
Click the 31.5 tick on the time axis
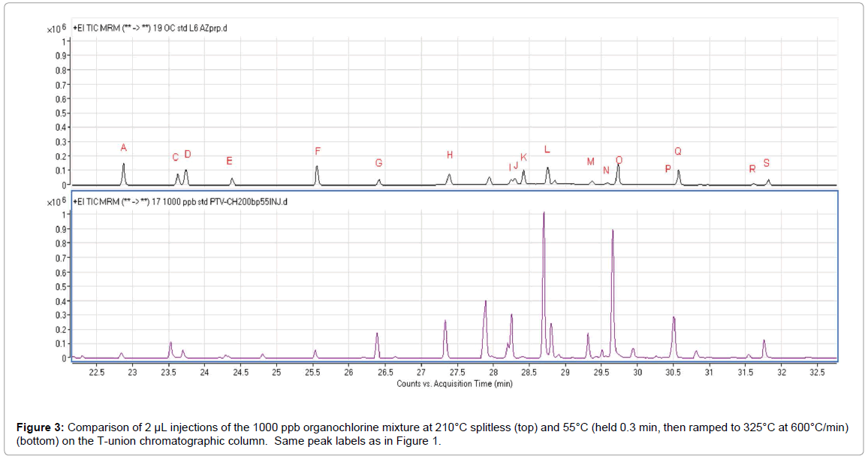pyautogui.click(x=746, y=372)
